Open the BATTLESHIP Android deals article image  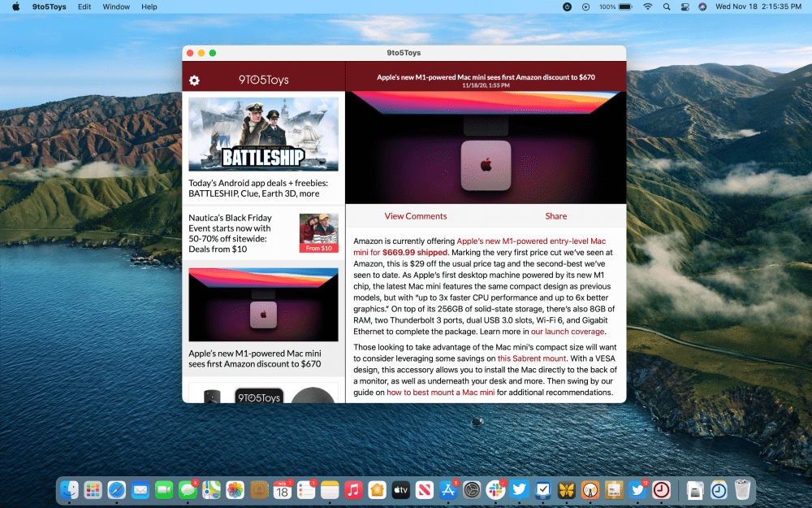[263, 134]
